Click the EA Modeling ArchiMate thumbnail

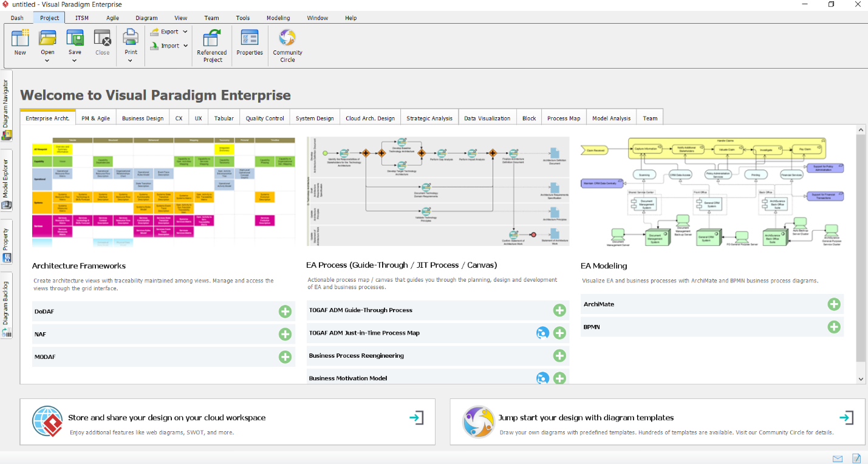(x=712, y=192)
